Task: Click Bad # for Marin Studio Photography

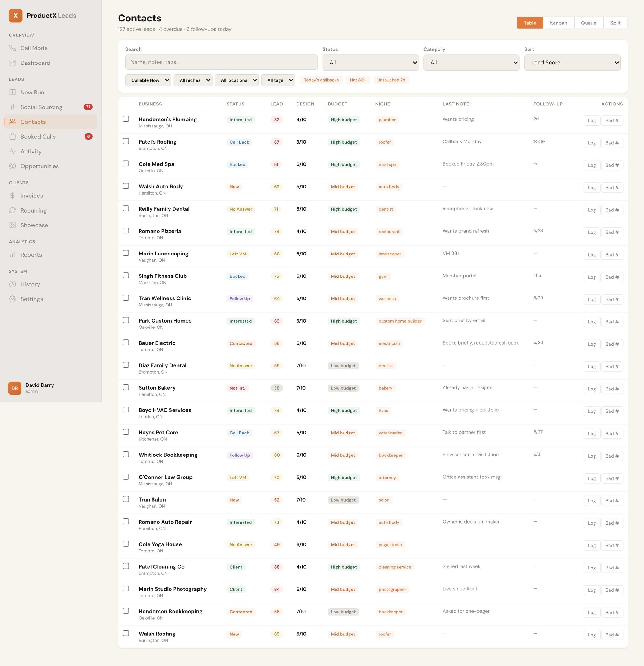Action: [x=612, y=590]
